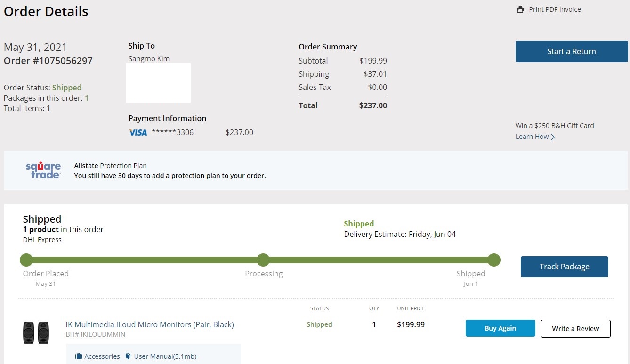
Task: Open the Learn How gift card link
Action: (x=532, y=137)
